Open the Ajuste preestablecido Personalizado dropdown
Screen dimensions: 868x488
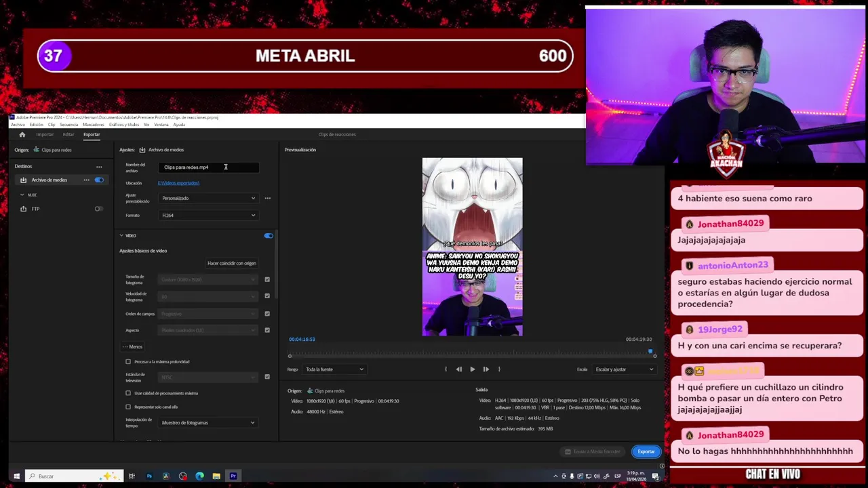(208, 198)
